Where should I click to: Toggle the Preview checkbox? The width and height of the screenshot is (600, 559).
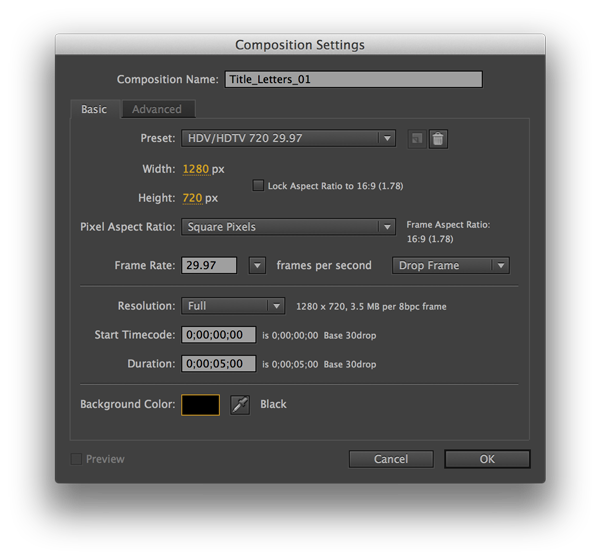[77, 459]
